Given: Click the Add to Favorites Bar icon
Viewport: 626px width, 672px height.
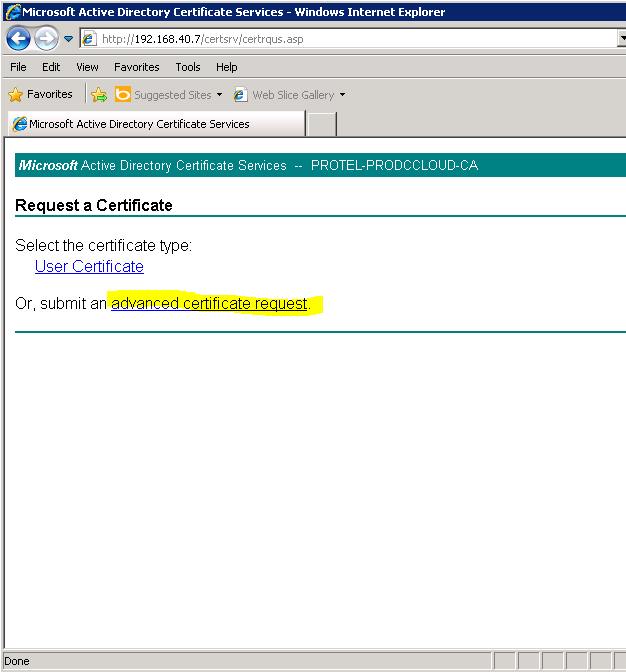Looking at the screenshot, I should pyautogui.click(x=99, y=95).
